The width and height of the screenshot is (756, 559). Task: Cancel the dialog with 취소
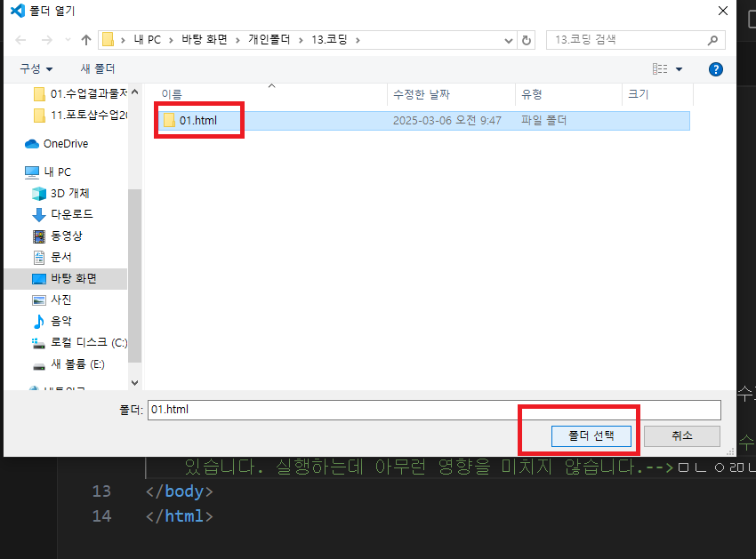[x=682, y=436]
